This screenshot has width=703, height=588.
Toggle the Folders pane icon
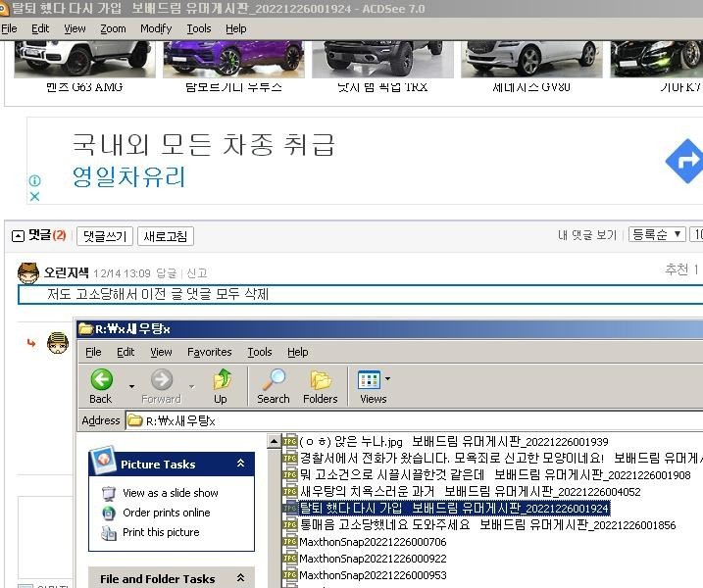click(320, 381)
